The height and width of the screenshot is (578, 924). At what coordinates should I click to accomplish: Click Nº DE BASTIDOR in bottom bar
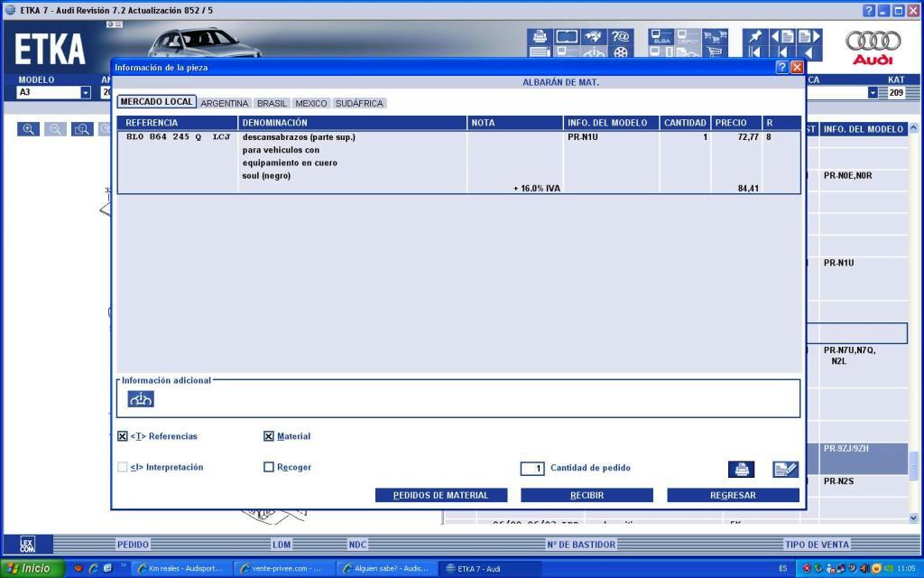(581, 545)
